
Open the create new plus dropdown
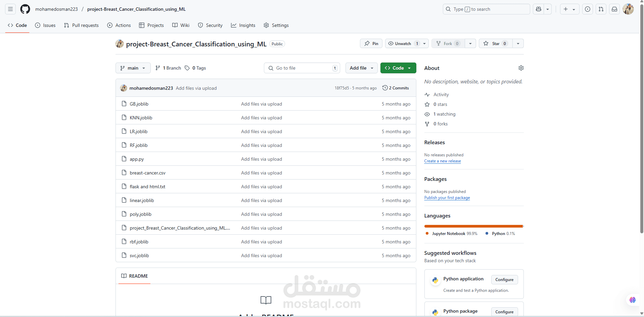click(569, 9)
